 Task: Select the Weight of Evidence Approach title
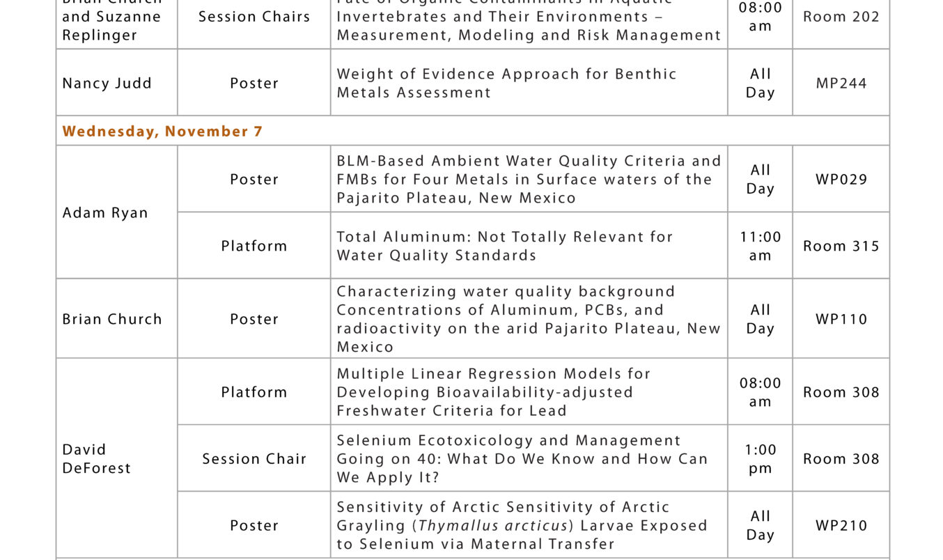tap(507, 83)
